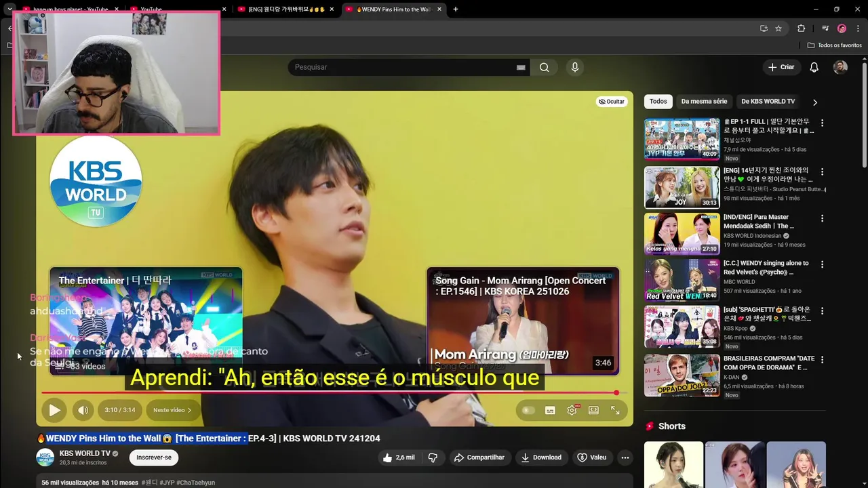Open the tab search dropdown arrow

[x=9, y=9]
